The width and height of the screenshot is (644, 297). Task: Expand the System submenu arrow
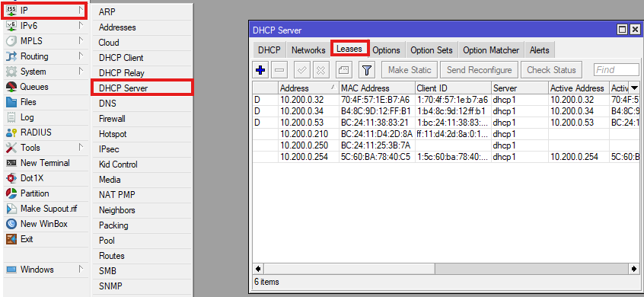81,72
